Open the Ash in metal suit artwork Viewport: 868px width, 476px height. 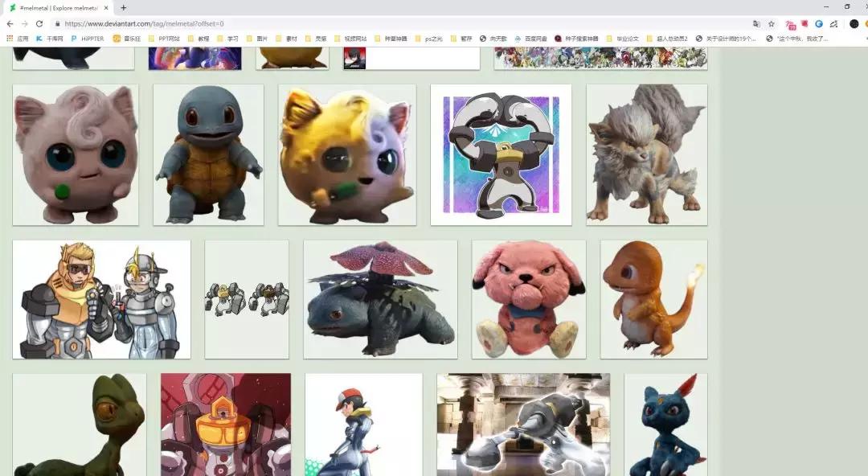pos(364,425)
